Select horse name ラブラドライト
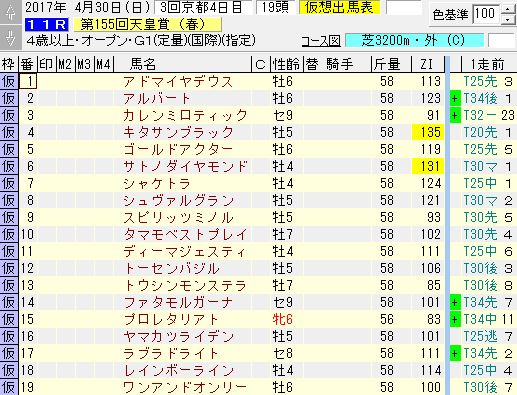 [171, 354]
